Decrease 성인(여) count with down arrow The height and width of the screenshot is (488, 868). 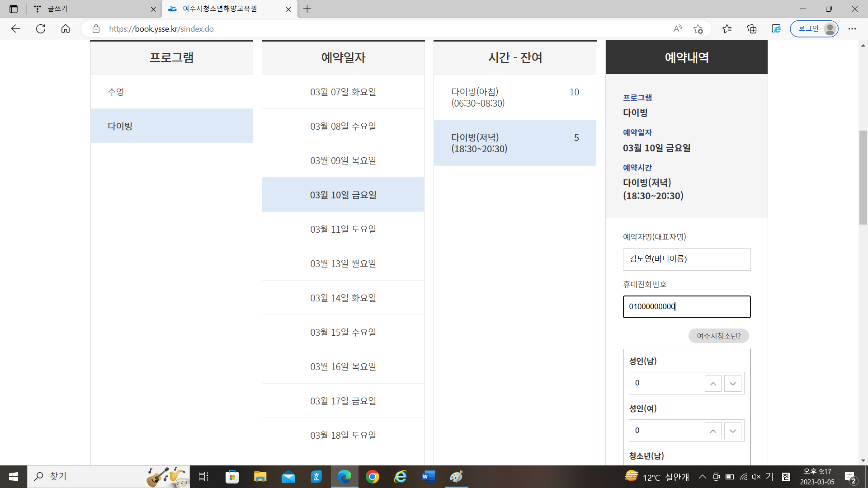point(733,431)
